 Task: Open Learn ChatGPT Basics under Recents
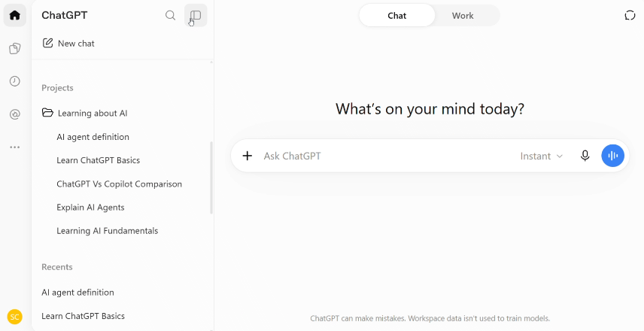click(83, 316)
